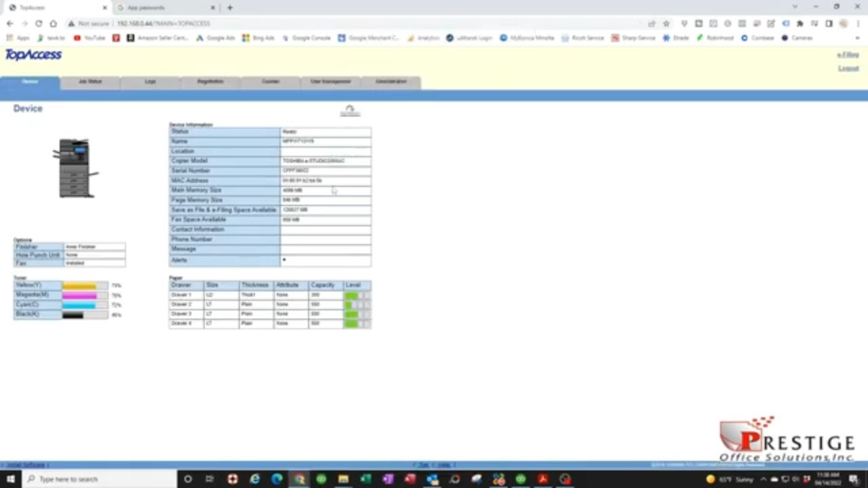The height and width of the screenshot is (488, 868).
Task: Open the Job Status tab
Action: 90,82
